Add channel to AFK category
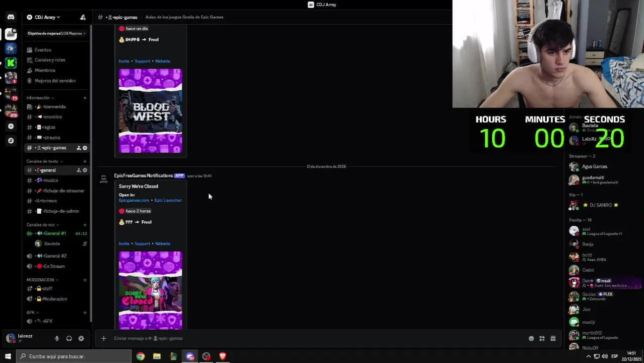Screen dimensions: 644x363 (x=85, y=313)
